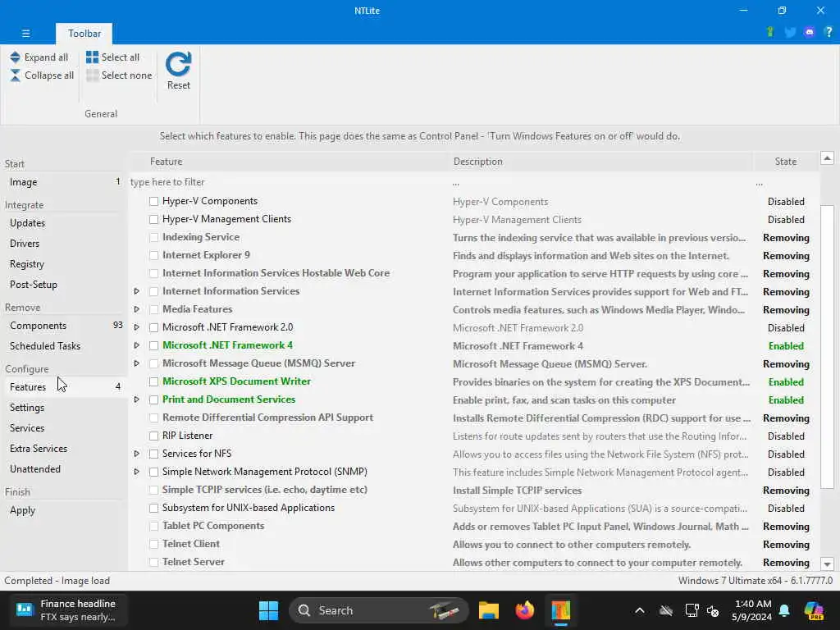Expand Services for NFS node
Viewport: 840px width, 630px height.
137,454
